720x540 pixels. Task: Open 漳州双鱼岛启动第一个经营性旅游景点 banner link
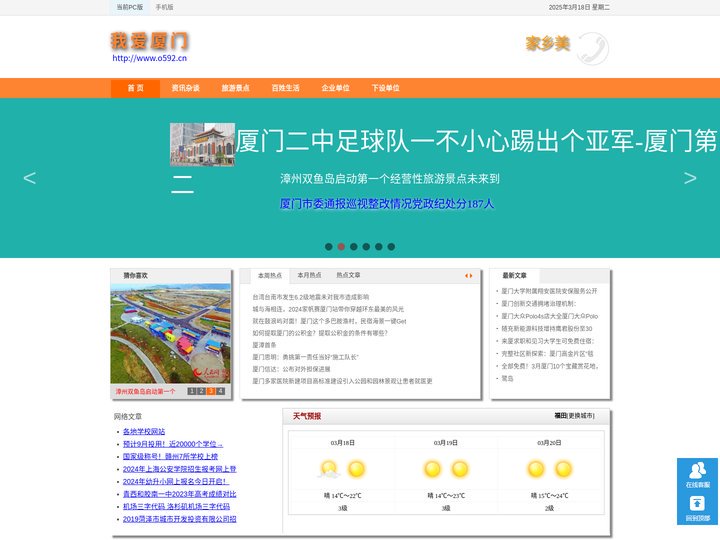(x=390, y=179)
